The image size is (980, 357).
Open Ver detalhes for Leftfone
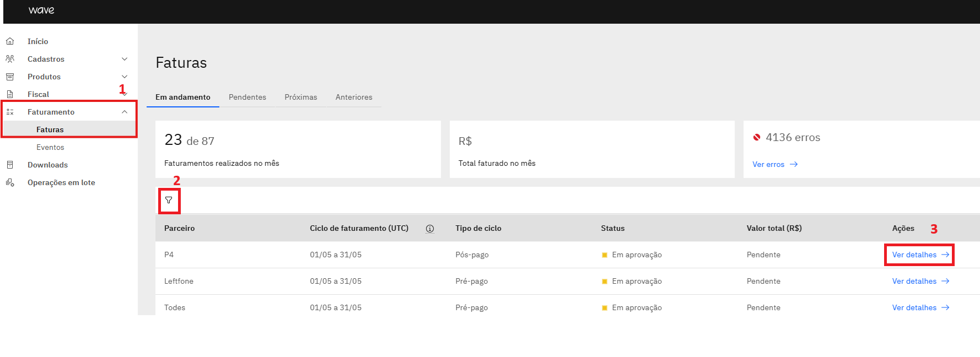[x=920, y=281]
